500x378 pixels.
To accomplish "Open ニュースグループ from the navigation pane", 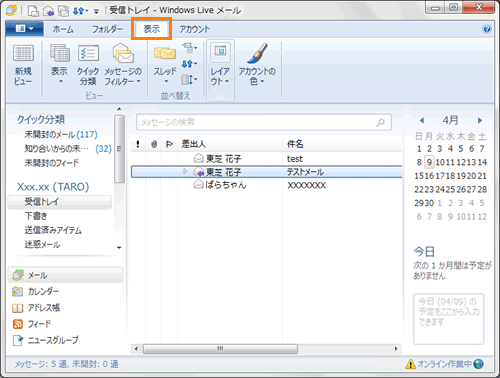I will (x=46, y=340).
